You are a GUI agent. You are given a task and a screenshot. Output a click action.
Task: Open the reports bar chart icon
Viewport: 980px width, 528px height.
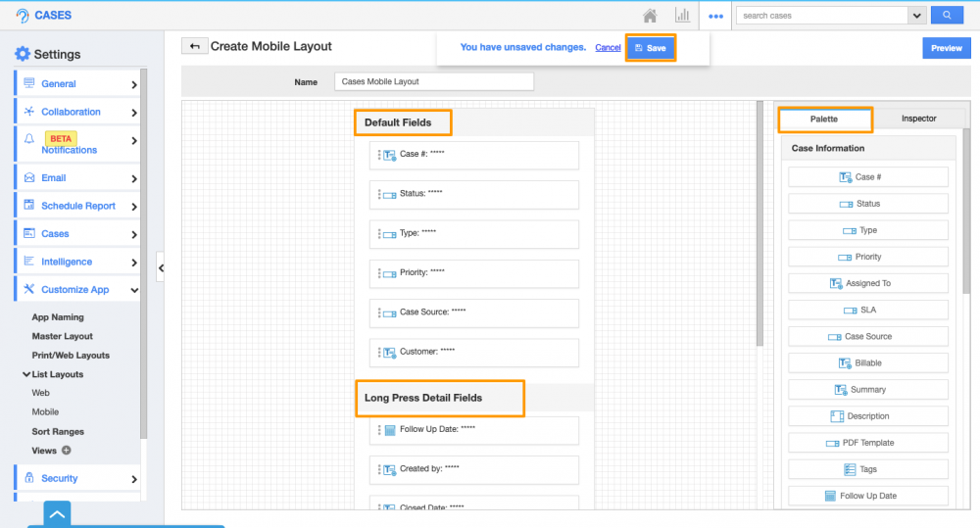tap(682, 16)
